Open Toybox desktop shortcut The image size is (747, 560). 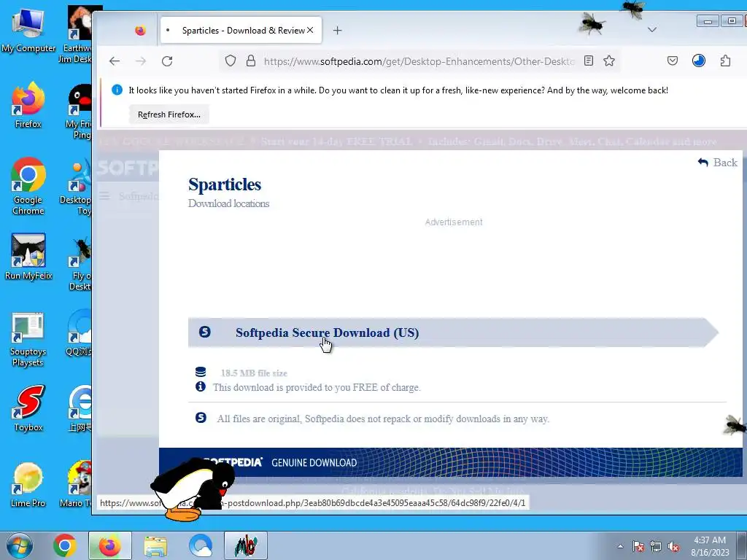(x=28, y=408)
